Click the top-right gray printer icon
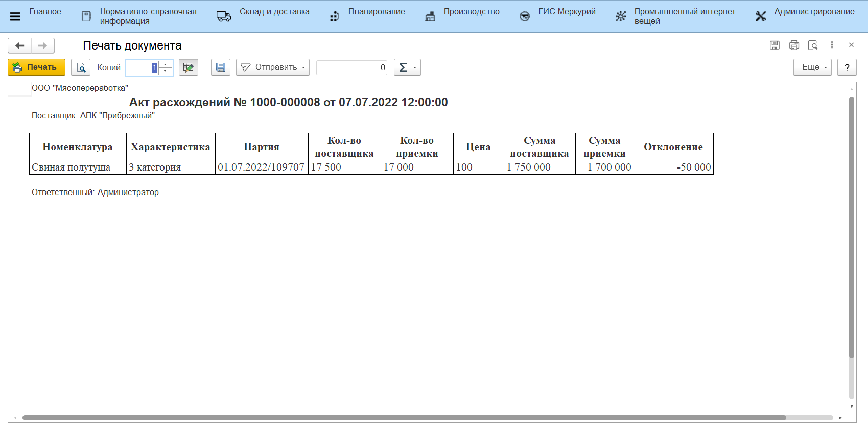Screen dimensions: 868x431 (794, 45)
